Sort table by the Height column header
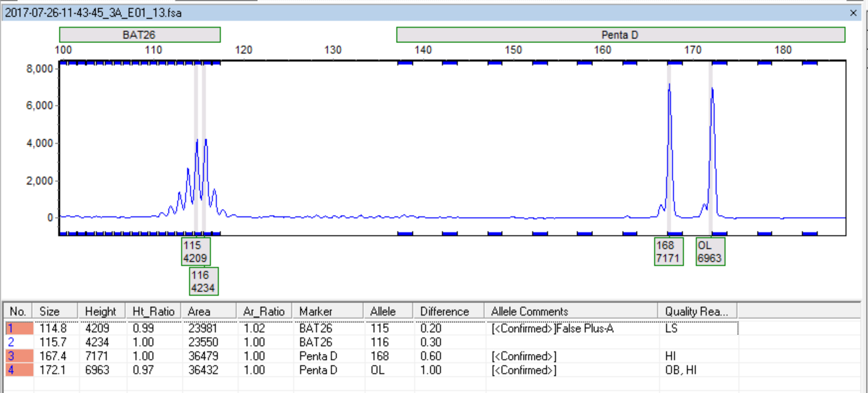Viewport: 868px width, 393px height. [x=101, y=311]
